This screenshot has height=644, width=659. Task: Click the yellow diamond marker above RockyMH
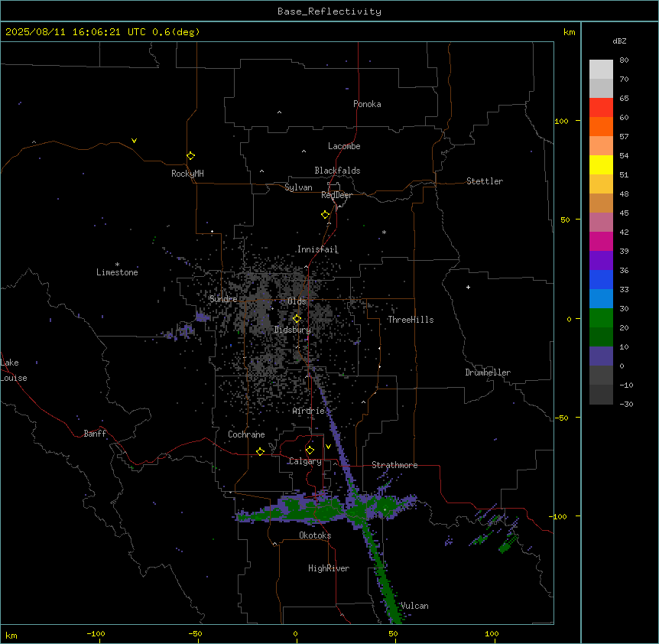click(190, 156)
